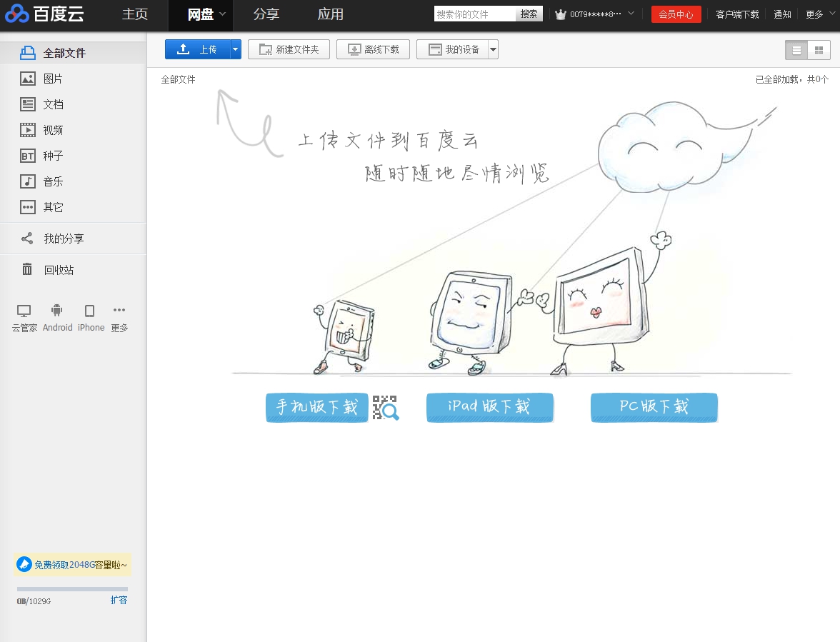Click the QR code scan icon
The image size is (840, 642).
pyautogui.click(x=386, y=408)
